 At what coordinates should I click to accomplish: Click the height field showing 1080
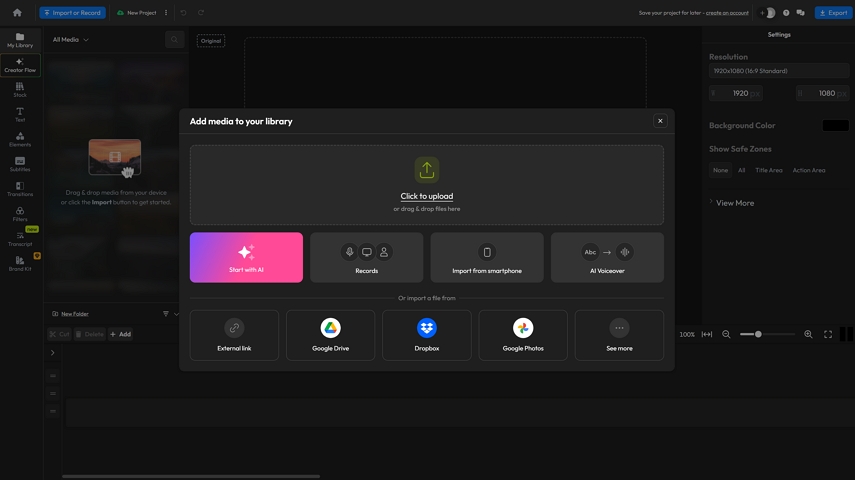(x=822, y=93)
